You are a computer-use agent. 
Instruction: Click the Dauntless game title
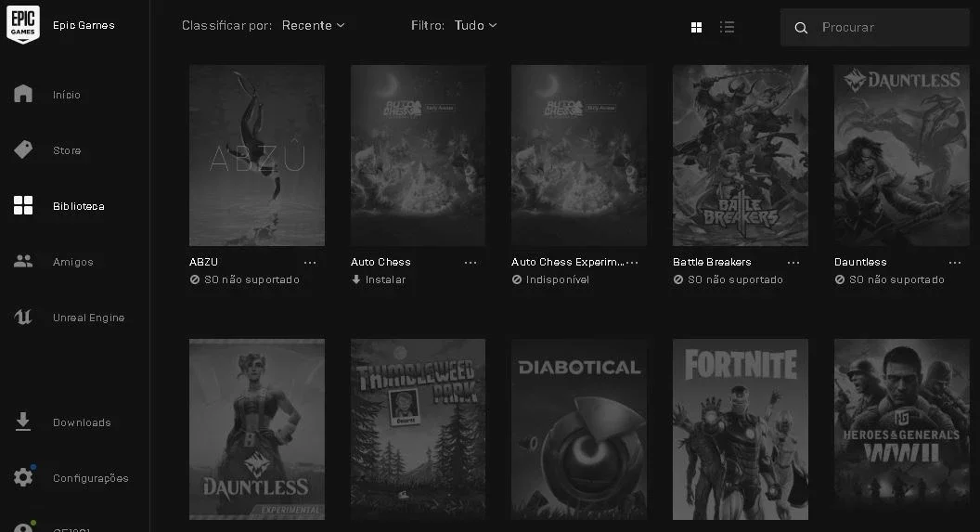(860, 261)
